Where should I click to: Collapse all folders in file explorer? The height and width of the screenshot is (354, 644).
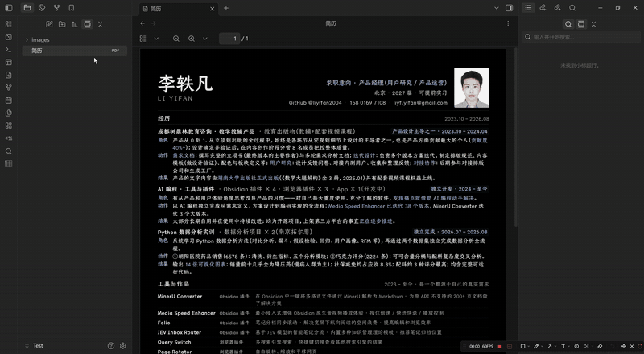[100, 24]
